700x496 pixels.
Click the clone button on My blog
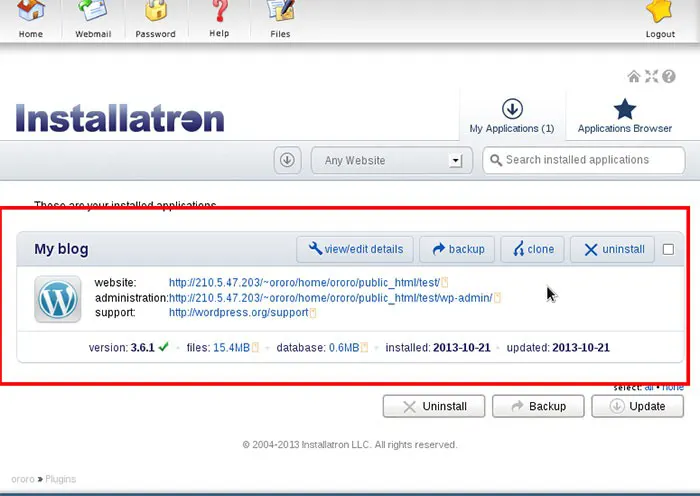pyautogui.click(x=533, y=249)
